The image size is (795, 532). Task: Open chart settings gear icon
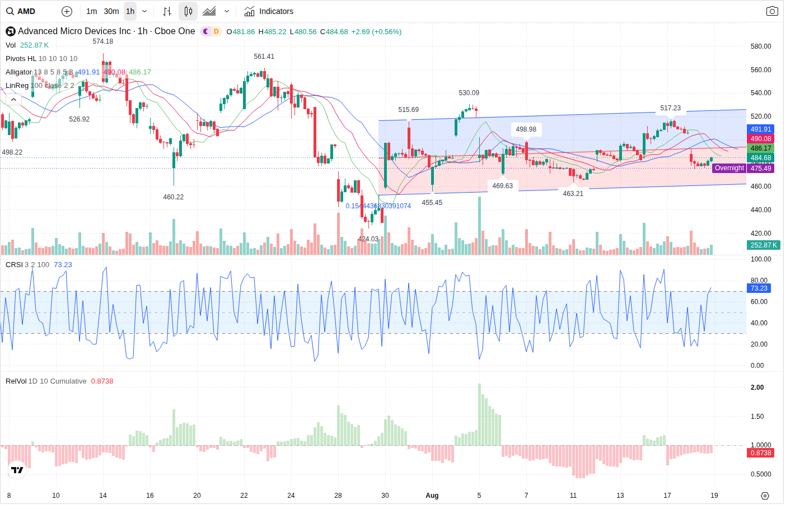coord(765,496)
